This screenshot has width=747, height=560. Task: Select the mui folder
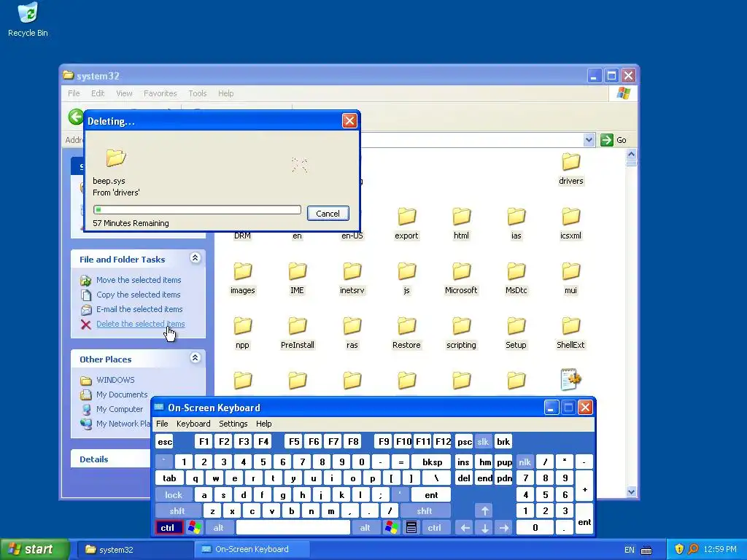pos(570,278)
